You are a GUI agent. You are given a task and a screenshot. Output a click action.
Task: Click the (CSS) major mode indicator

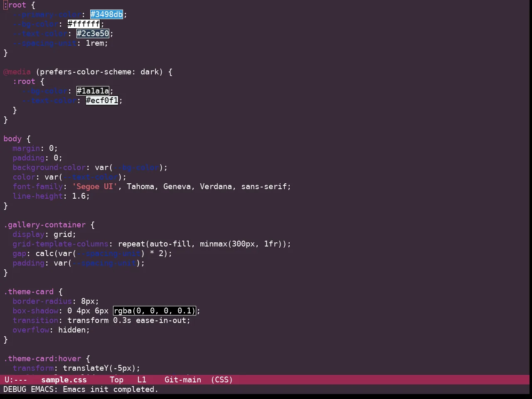(222, 380)
